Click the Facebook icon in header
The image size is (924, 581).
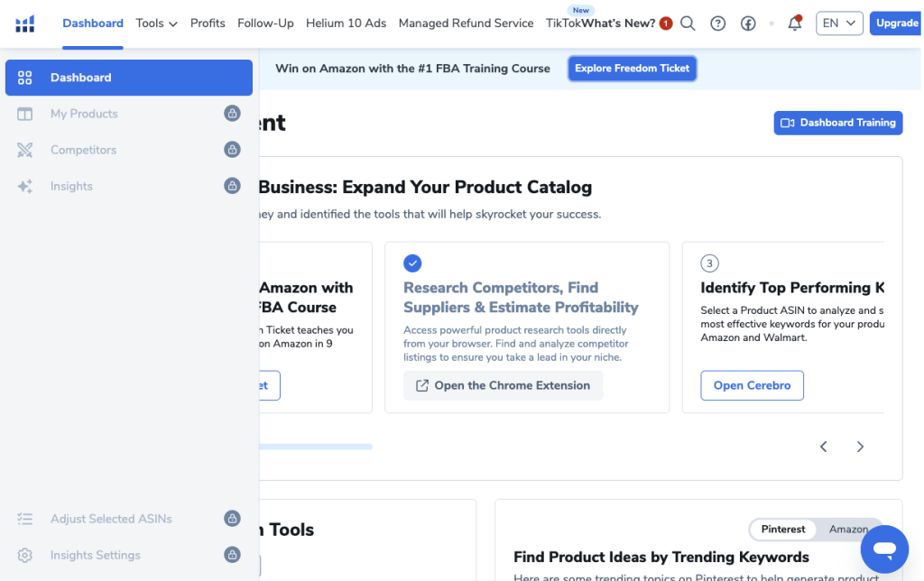(x=748, y=23)
